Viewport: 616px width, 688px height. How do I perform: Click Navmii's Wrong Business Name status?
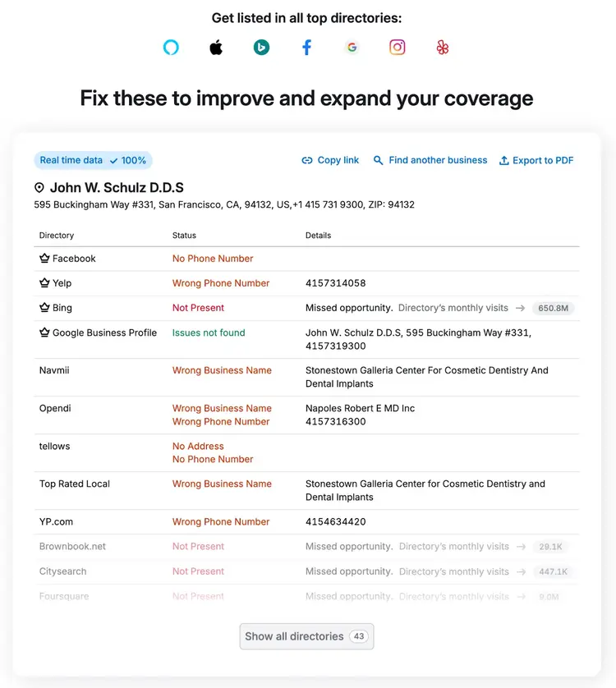pos(222,370)
